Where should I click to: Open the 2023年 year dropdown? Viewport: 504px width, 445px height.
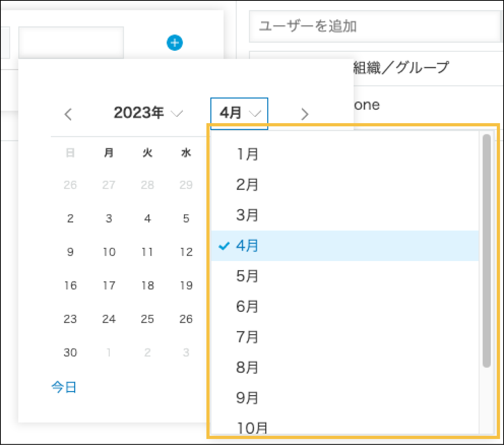click(x=148, y=113)
